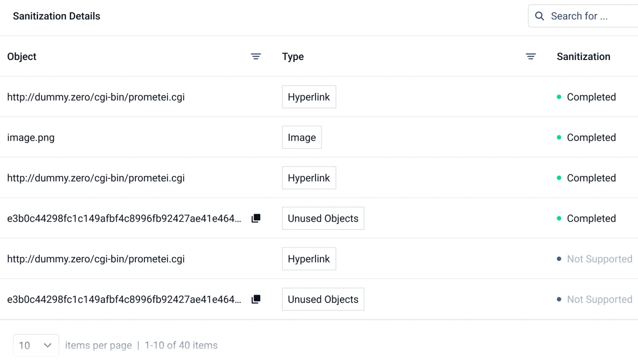Open the Type column filter icon
Image resolution: width=638 pixels, height=364 pixels.
click(x=531, y=56)
